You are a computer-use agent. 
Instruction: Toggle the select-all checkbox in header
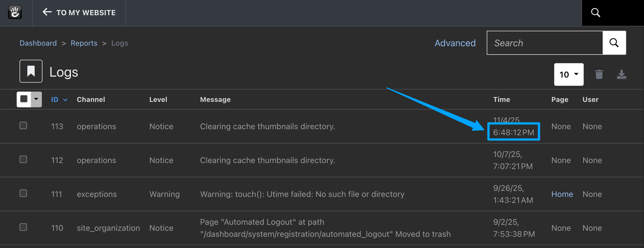tap(24, 99)
